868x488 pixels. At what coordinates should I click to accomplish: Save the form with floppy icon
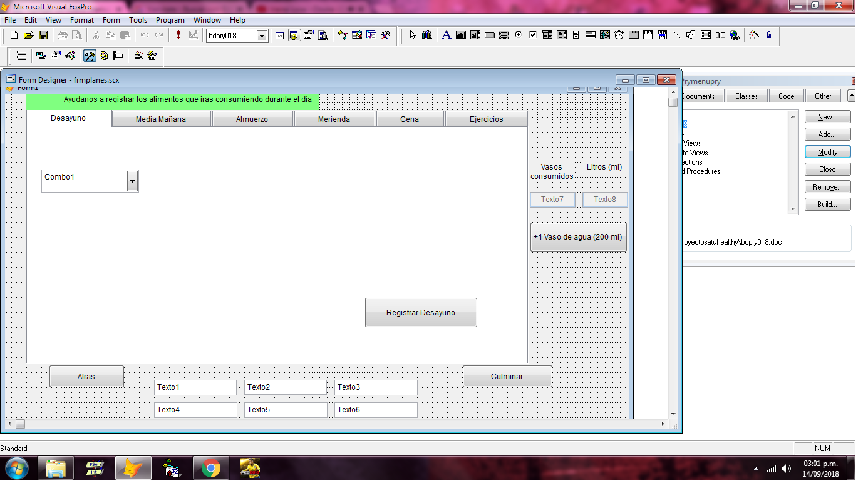(43, 36)
